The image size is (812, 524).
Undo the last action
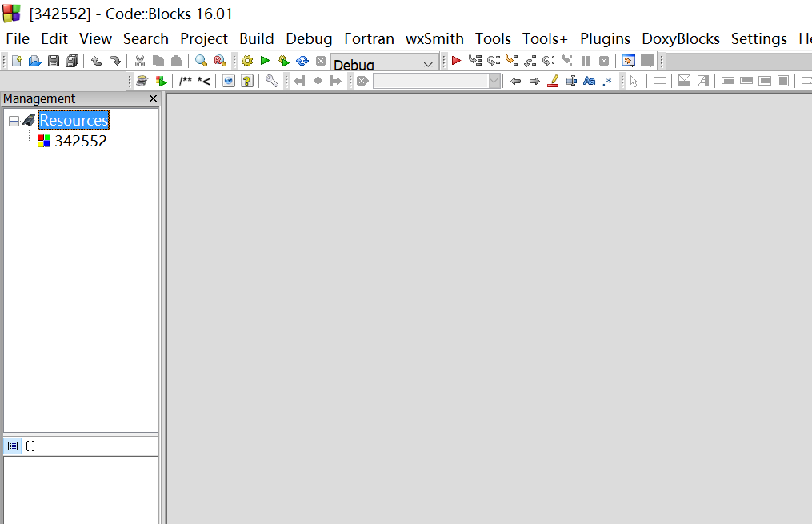[96, 61]
